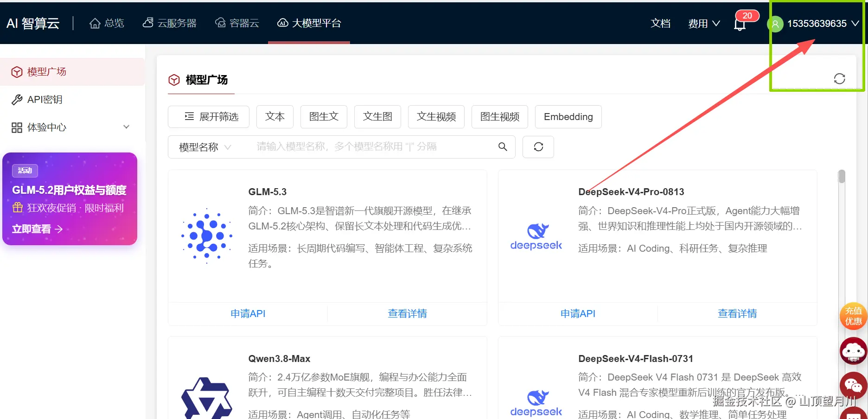Viewport: 868px width, 419px height.
Task: Click the Qwen3.8-Max model title
Action: (x=279, y=359)
